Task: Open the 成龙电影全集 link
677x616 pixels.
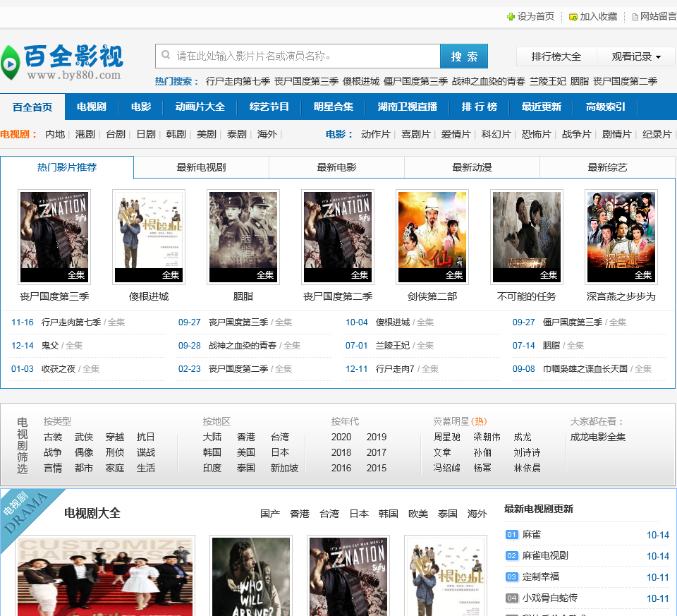Action: pos(598,437)
